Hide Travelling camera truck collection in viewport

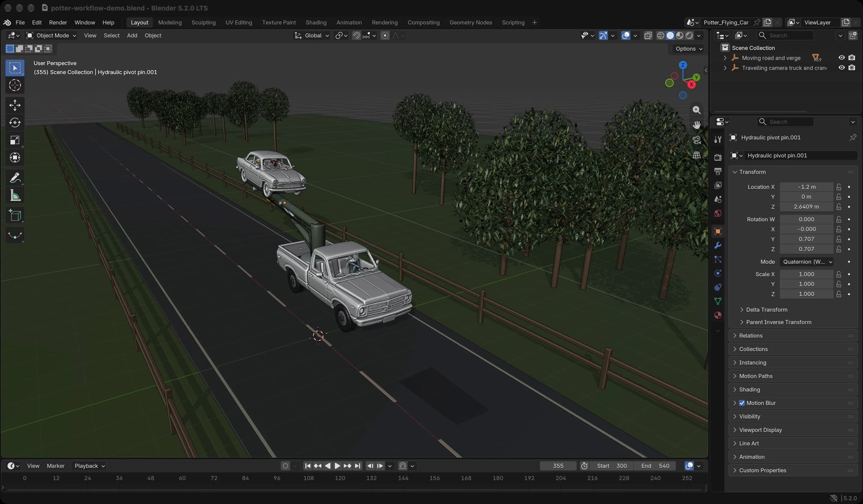point(841,68)
